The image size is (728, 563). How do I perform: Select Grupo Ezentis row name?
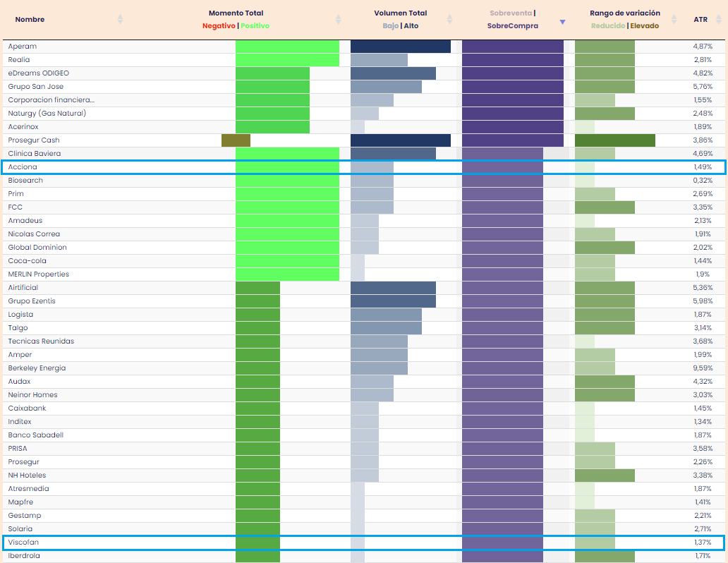(32, 301)
